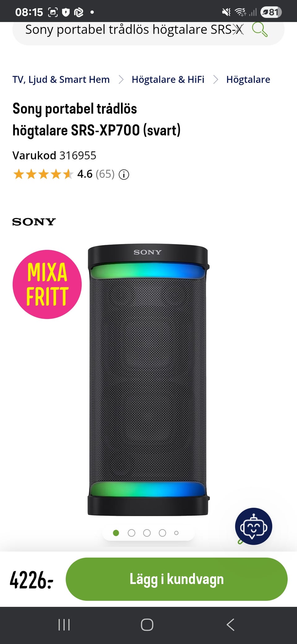Tap the Sony speaker product image
Viewport: 297px width, 644px height.
[148, 380]
